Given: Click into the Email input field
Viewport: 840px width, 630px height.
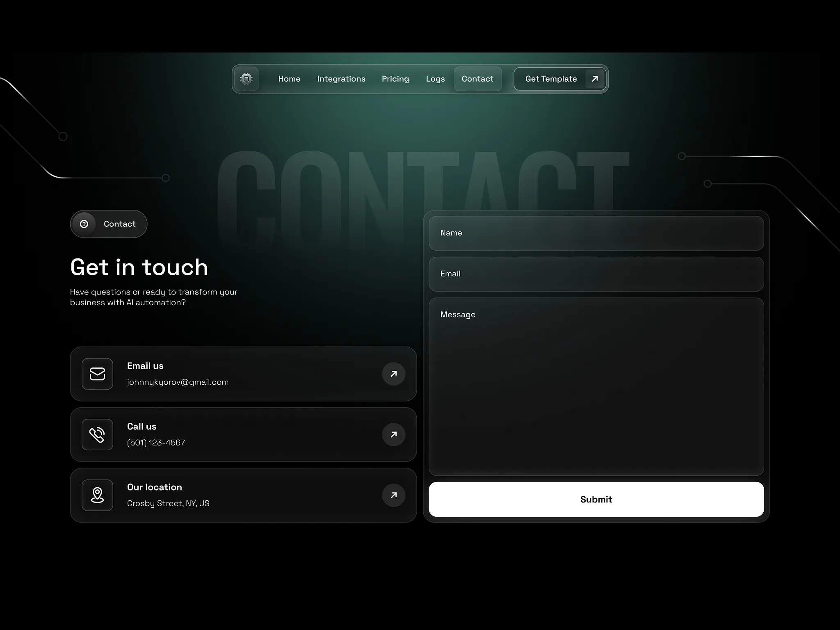Looking at the screenshot, I should [596, 274].
